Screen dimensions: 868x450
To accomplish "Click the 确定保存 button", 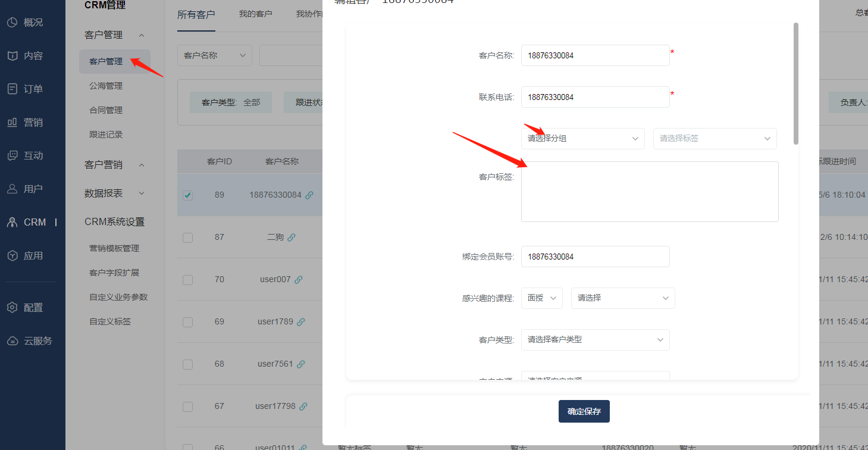I will coord(584,411).
